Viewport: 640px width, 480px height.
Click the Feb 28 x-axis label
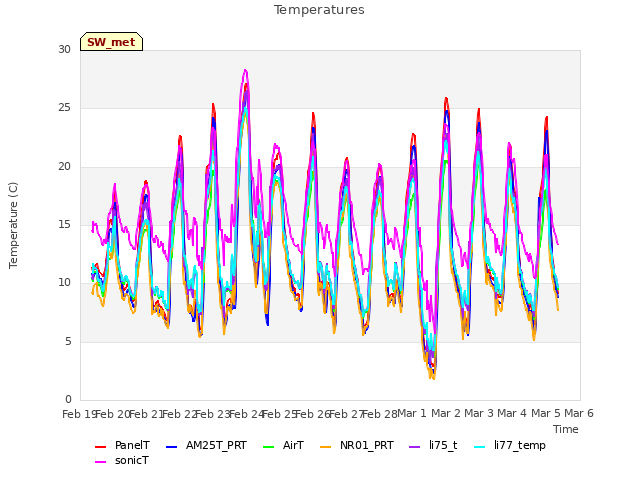pyautogui.click(x=379, y=414)
